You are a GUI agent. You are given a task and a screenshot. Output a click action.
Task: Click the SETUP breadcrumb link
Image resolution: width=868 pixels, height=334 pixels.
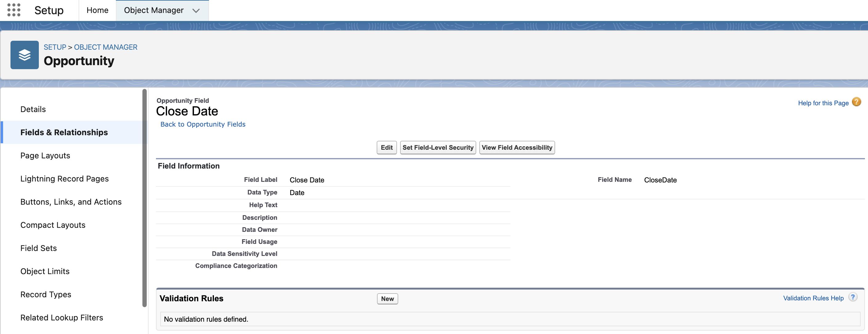coord(55,47)
